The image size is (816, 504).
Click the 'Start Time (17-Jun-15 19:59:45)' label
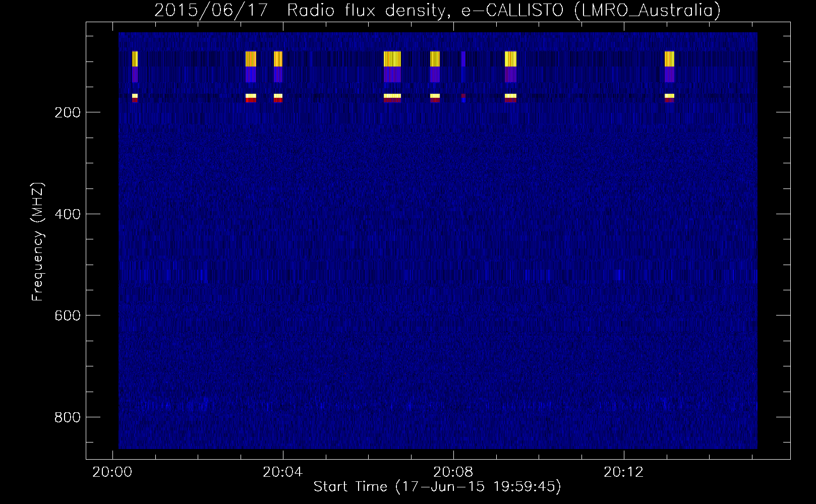pos(437,487)
